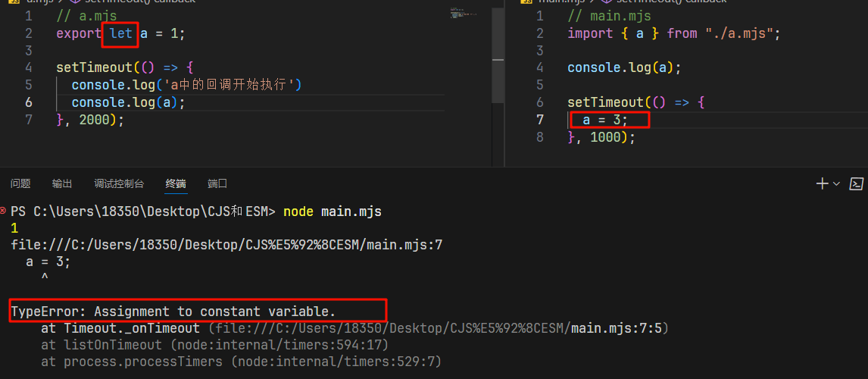Follow the main.mjs:7:5 stack trace link
Viewport: 868px width, 379px height.
pos(616,328)
